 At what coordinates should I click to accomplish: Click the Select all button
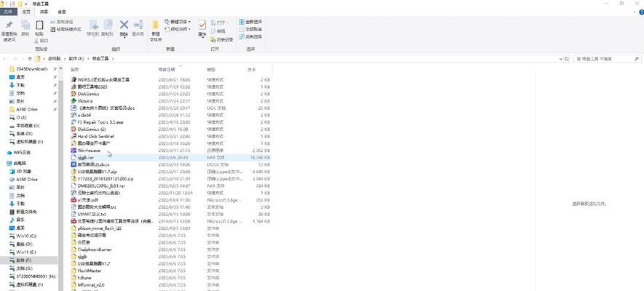point(250,22)
